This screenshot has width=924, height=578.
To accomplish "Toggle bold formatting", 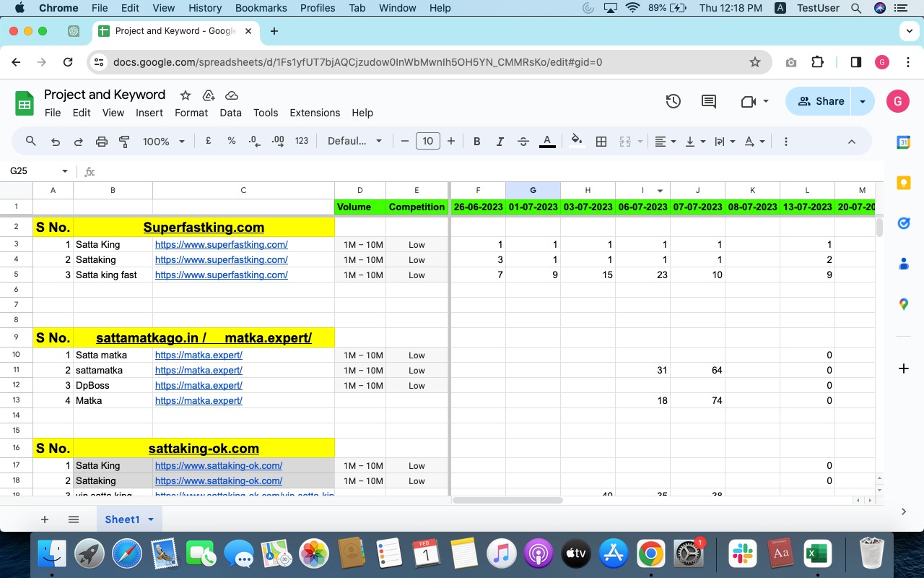I will [476, 142].
